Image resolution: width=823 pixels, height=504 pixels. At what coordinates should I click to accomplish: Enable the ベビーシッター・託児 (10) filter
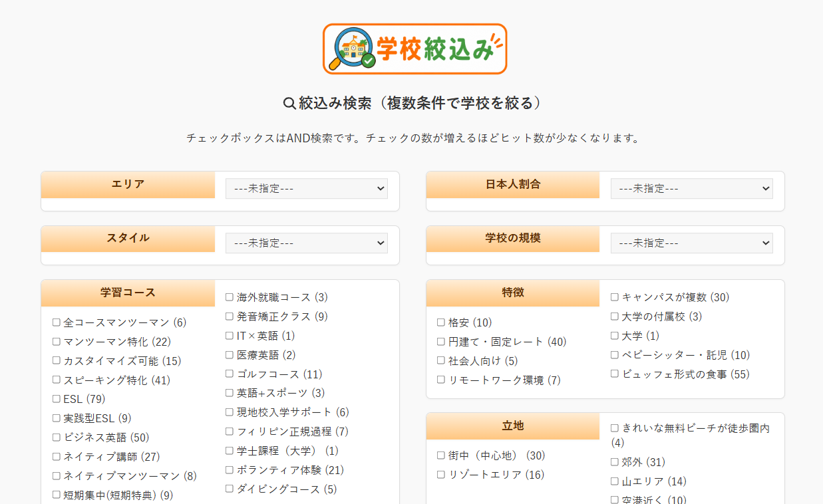pyautogui.click(x=615, y=355)
